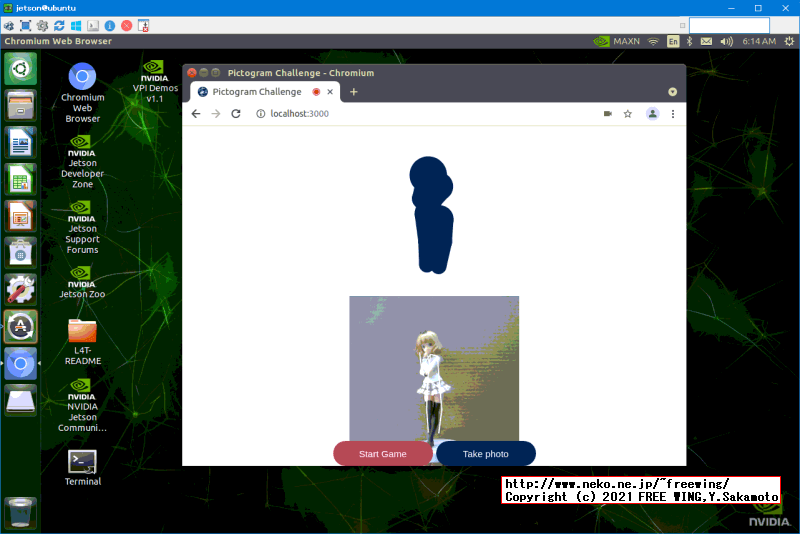Viewport: 800px width, 534px height.
Task: Show connection info with the blue i icon
Action: pos(110,26)
